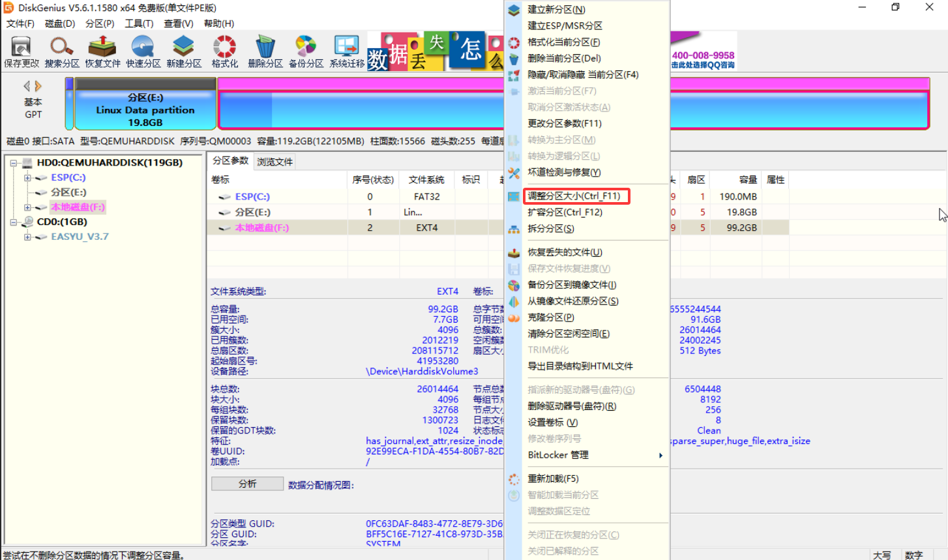Go to next disk with right arrow

pyautogui.click(x=38, y=86)
